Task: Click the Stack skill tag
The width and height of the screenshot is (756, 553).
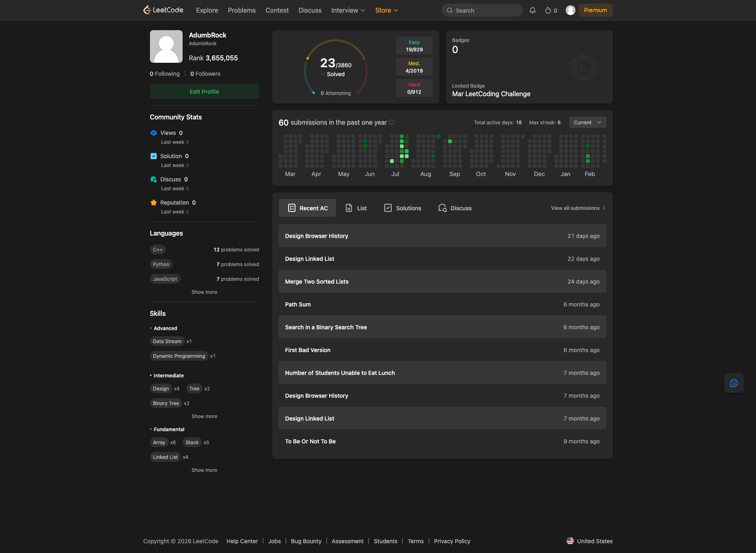Action: pos(192,443)
